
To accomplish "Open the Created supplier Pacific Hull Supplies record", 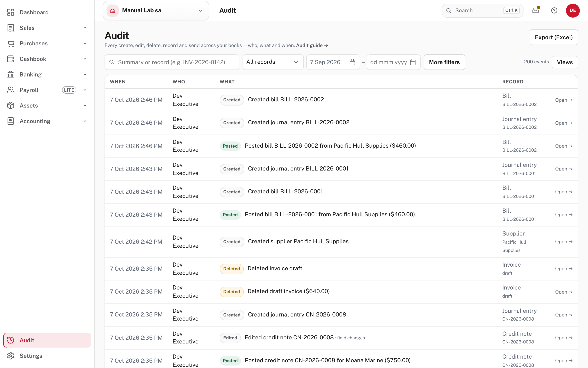I will [x=564, y=242].
